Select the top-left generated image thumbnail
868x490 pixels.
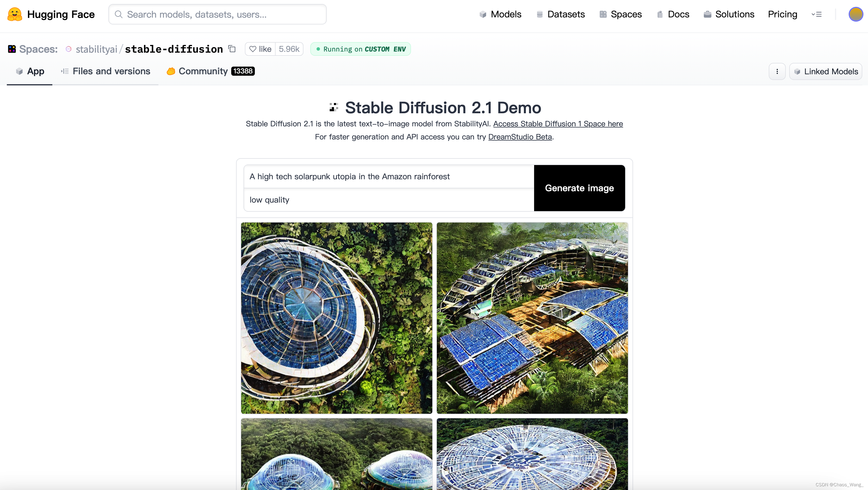coord(336,318)
